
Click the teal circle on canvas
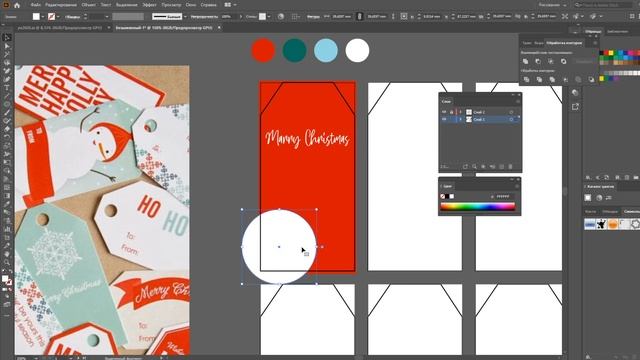tap(294, 50)
